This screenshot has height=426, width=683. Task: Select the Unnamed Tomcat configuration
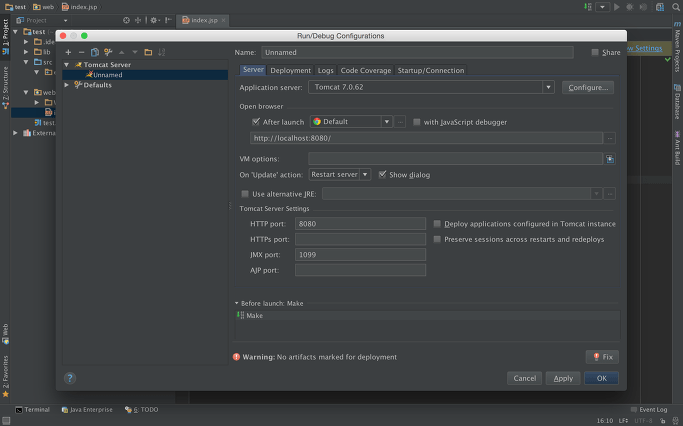[107, 75]
